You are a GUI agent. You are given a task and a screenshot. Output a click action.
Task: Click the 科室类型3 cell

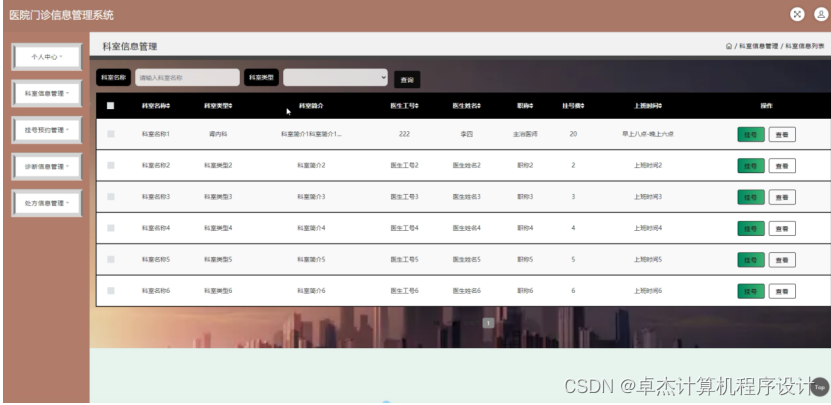(218, 197)
